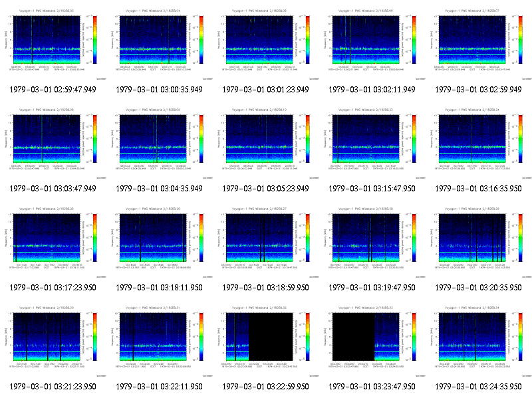
Task: Open the spectrogram thumbnail dated 03:22:11.950
Action: click(160, 340)
